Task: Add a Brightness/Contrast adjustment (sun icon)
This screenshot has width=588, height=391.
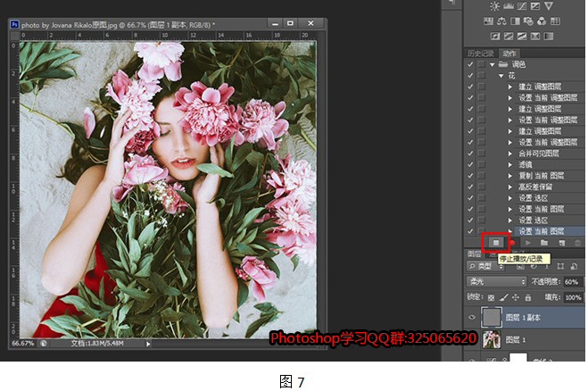Action: click(x=494, y=6)
